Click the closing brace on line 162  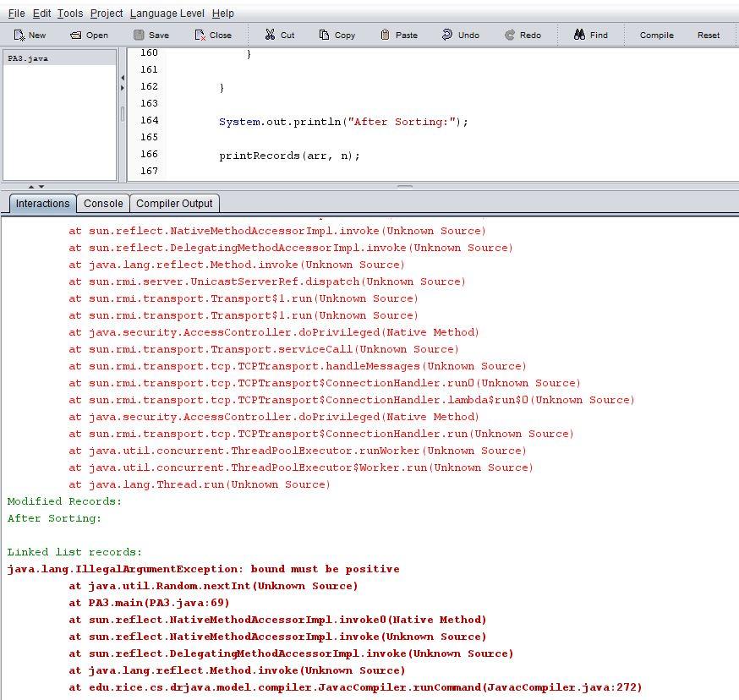tap(222, 88)
